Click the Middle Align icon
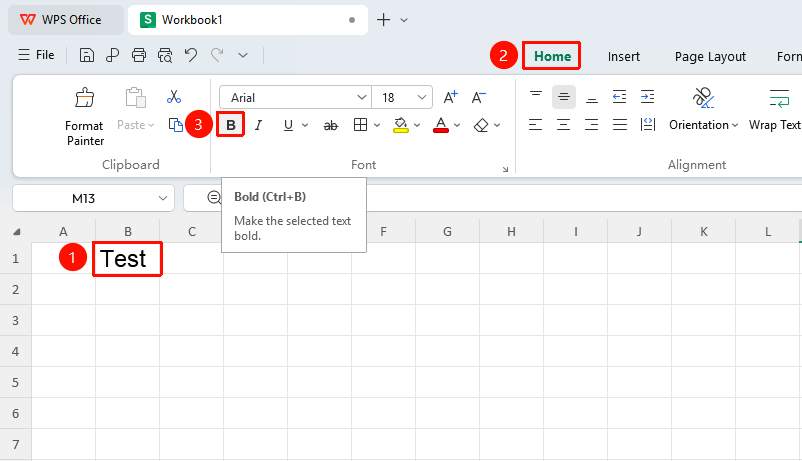Viewport: 802px width, 461px height. pos(564,97)
